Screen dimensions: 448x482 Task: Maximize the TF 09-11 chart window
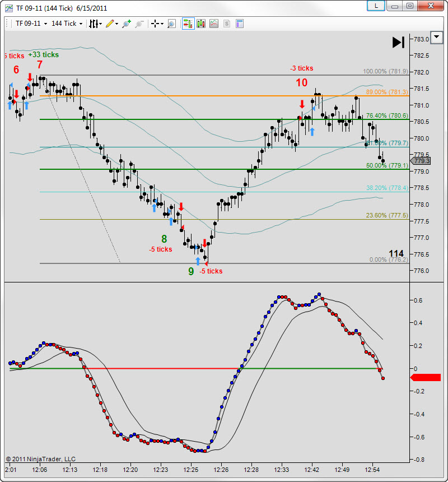410,6
